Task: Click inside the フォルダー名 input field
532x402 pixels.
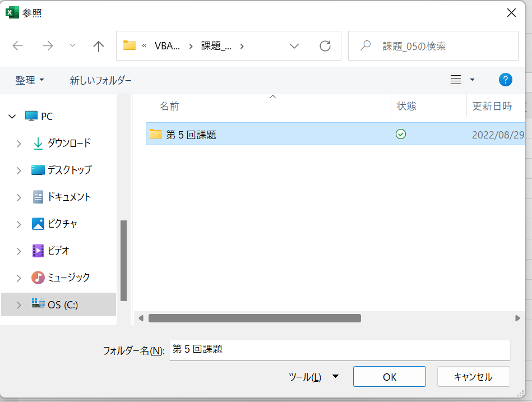Action: pos(336,349)
